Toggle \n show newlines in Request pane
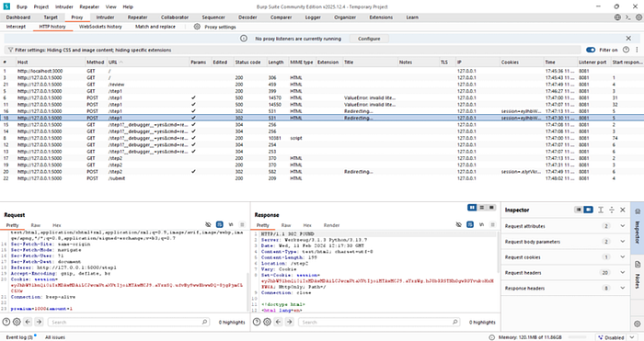Image resolution: width=644 pixels, height=341 pixels. [x=231, y=224]
